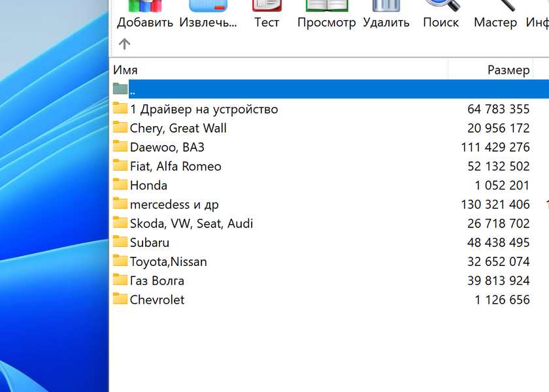Click folder icon beside 'Toyota,Nissan'

[x=120, y=261]
